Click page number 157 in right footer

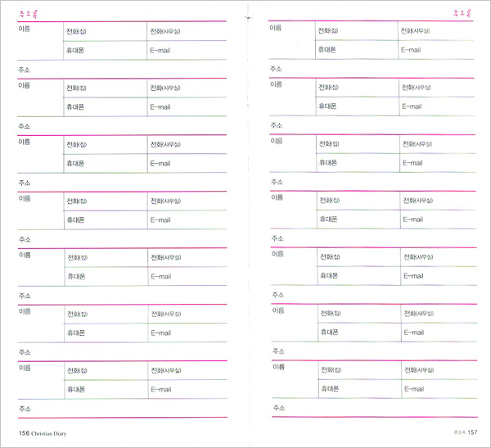(472, 432)
